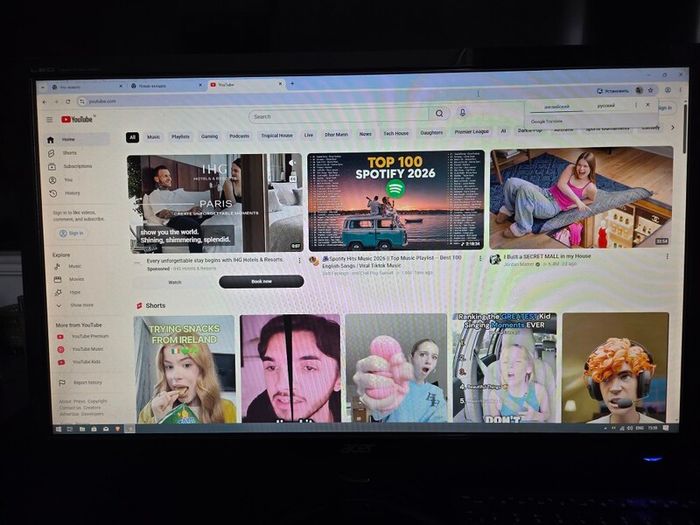This screenshot has height=525, width=700.
Task: Go back with the browser back arrow
Action: (45, 102)
